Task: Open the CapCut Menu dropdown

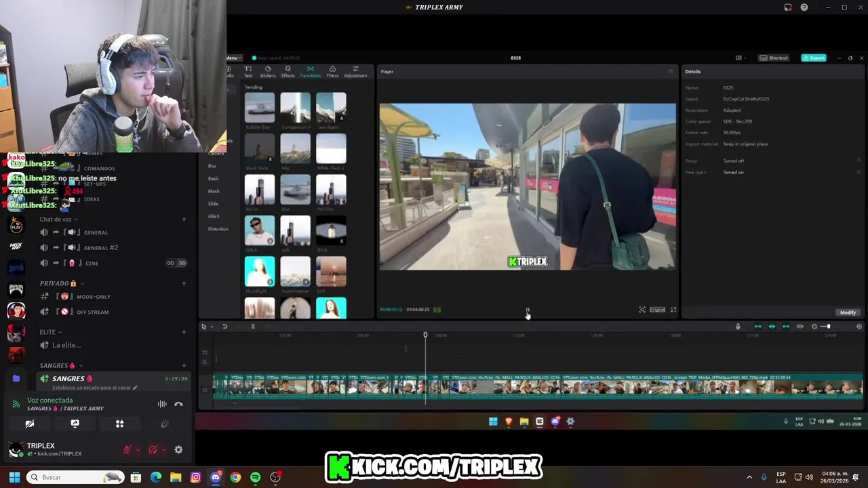Action: [x=233, y=58]
